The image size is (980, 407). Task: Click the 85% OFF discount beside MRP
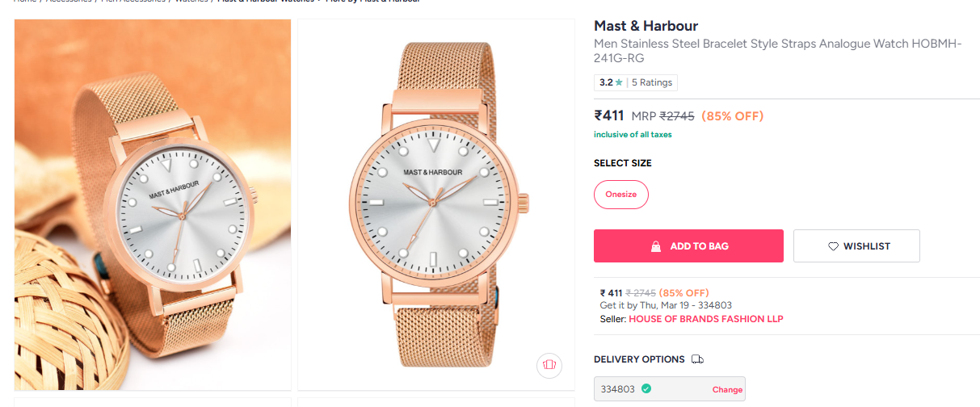coord(732,115)
